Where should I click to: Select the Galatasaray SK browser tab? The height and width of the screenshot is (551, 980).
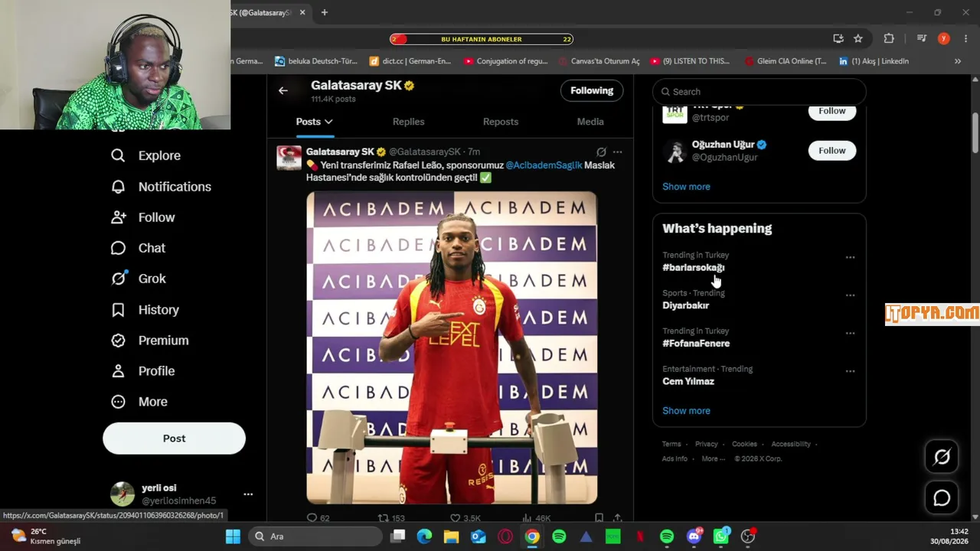coord(263,12)
